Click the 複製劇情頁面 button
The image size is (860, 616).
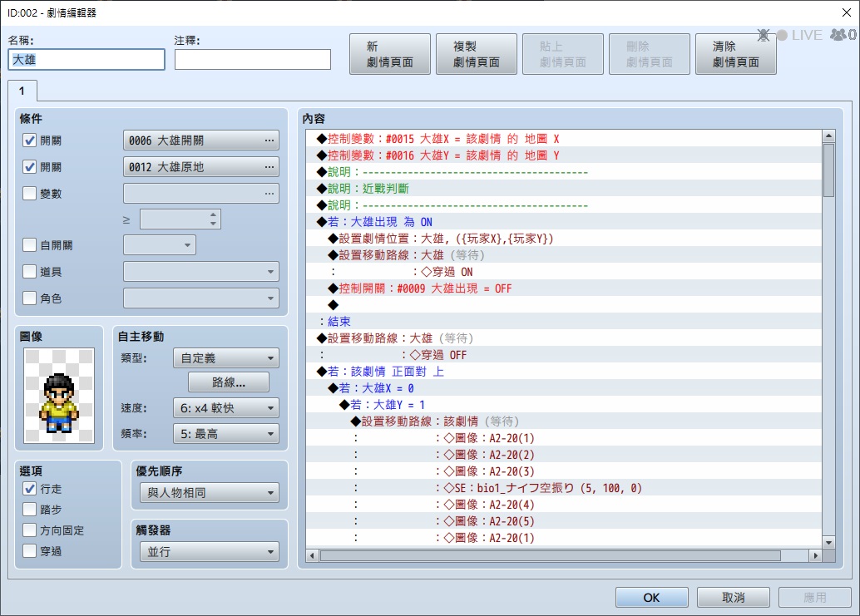pyautogui.click(x=477, y=54)
